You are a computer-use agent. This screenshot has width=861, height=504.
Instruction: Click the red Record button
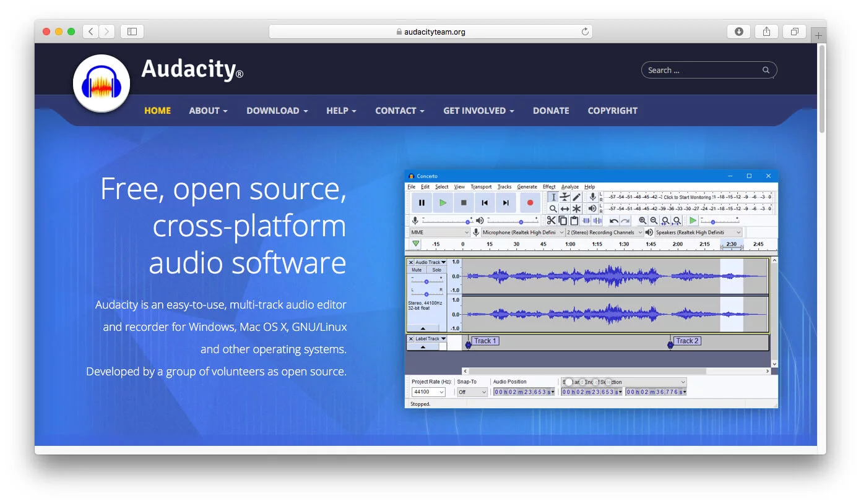coord(530,202)
